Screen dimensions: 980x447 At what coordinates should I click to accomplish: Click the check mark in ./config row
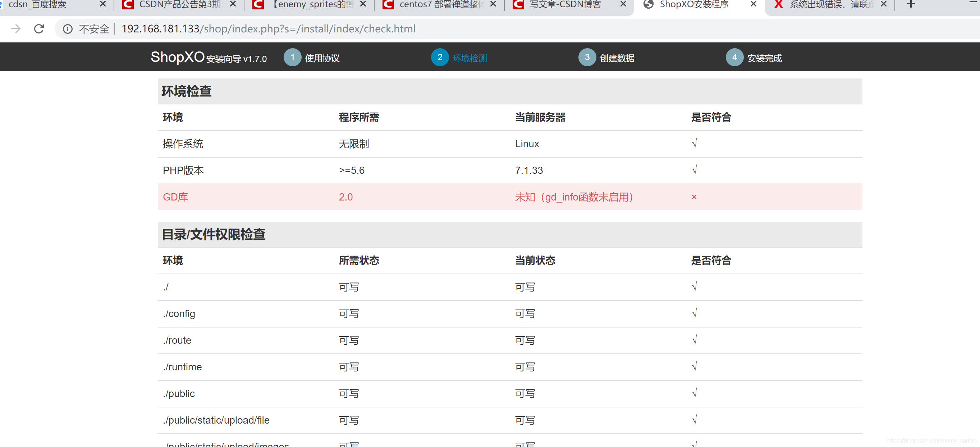[694, 313]
